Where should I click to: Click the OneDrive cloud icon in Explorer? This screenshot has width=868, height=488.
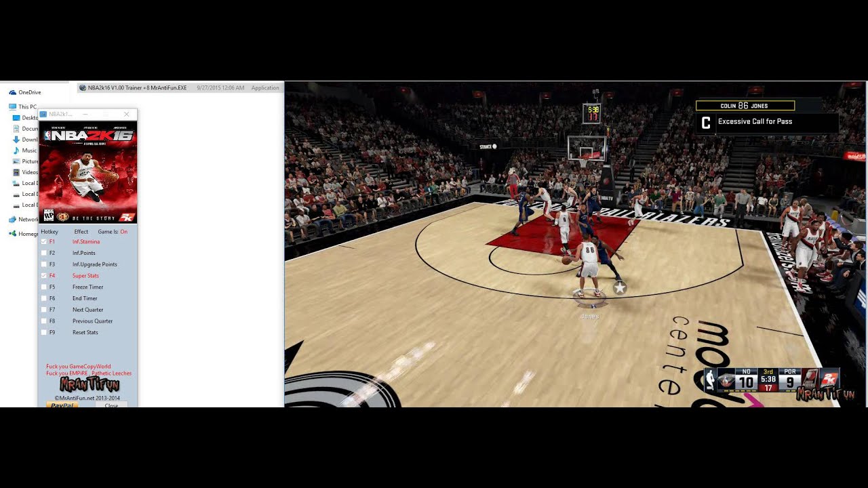tap(12, 92)
